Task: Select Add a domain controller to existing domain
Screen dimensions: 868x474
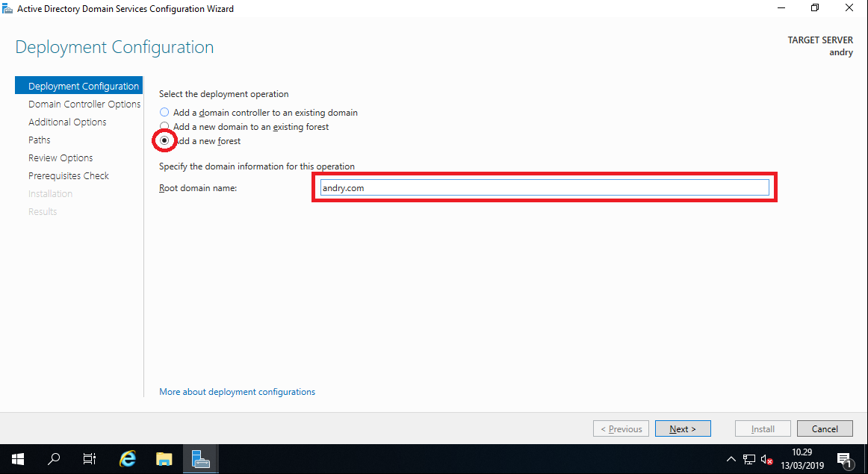Action: pos(164,112)
